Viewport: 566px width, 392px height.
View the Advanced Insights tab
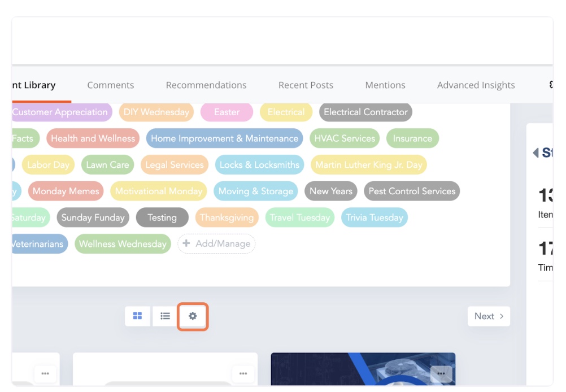[x=476, y=85]
